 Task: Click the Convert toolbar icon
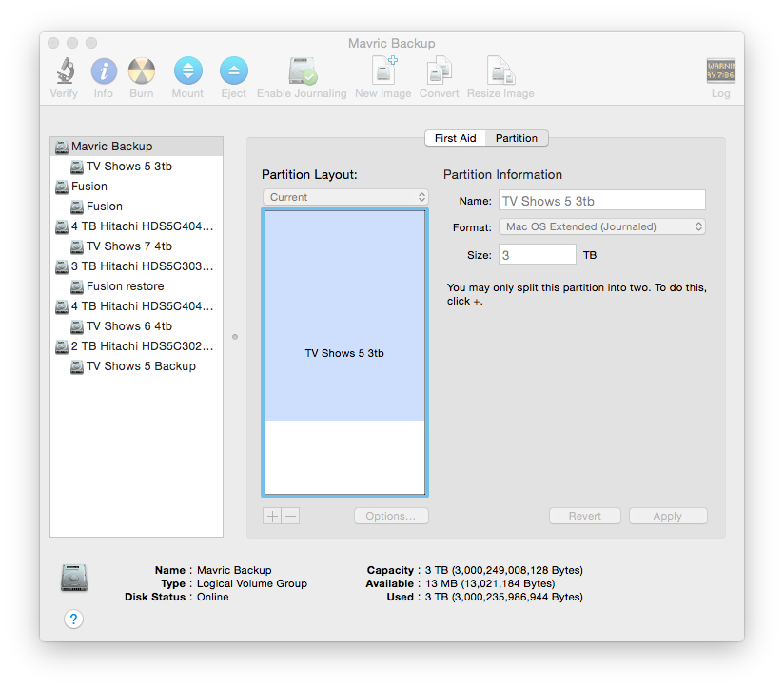[439, 70]
